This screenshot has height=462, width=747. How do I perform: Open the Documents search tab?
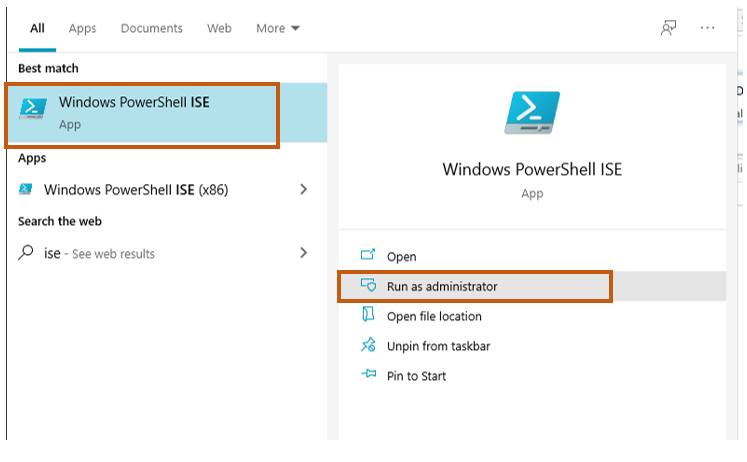pyautogui.click(x=151, y=28)
